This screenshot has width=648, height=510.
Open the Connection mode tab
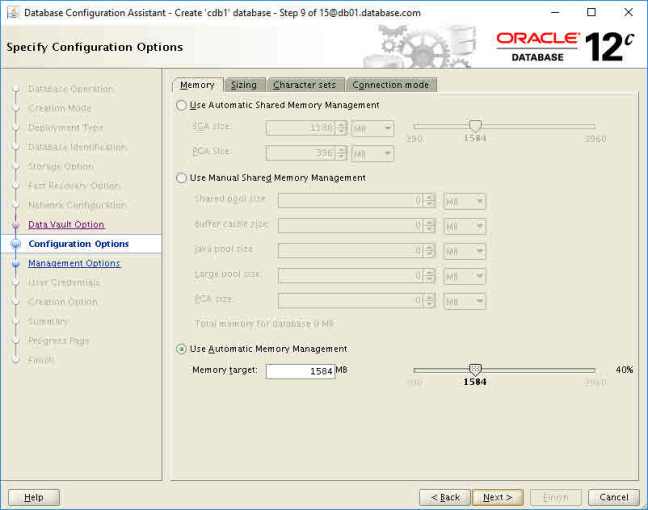point(390,85)
